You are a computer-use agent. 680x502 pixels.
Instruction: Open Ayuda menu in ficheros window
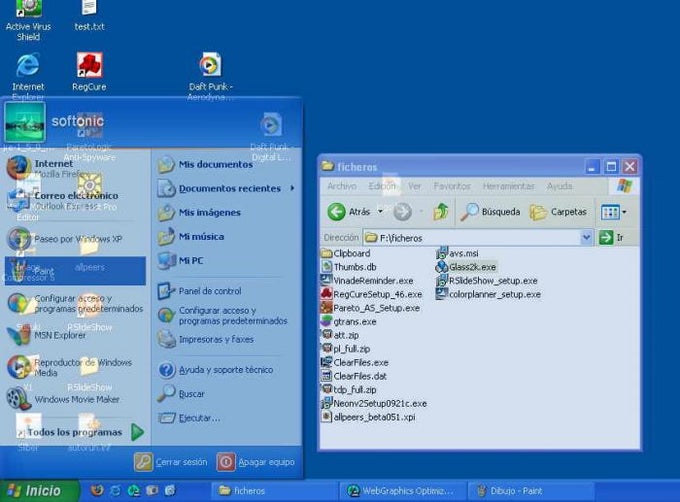pos(559,186)
